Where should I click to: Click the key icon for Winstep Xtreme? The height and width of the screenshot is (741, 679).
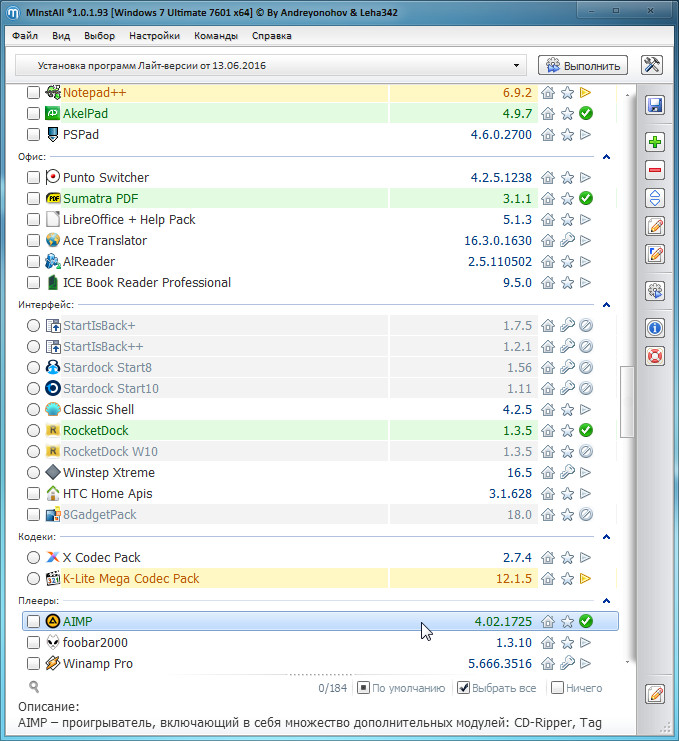pyautogui.click(x=567, y=473)
